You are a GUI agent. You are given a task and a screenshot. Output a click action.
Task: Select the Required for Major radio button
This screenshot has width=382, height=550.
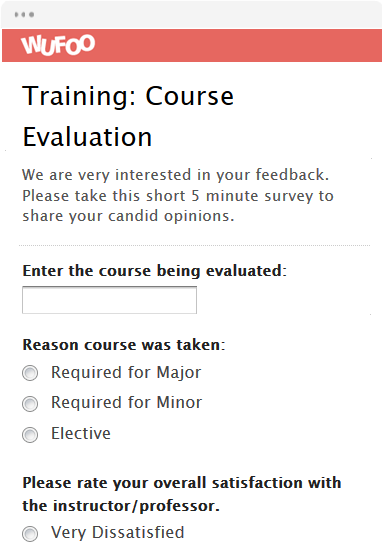click(x=30, y=373)
